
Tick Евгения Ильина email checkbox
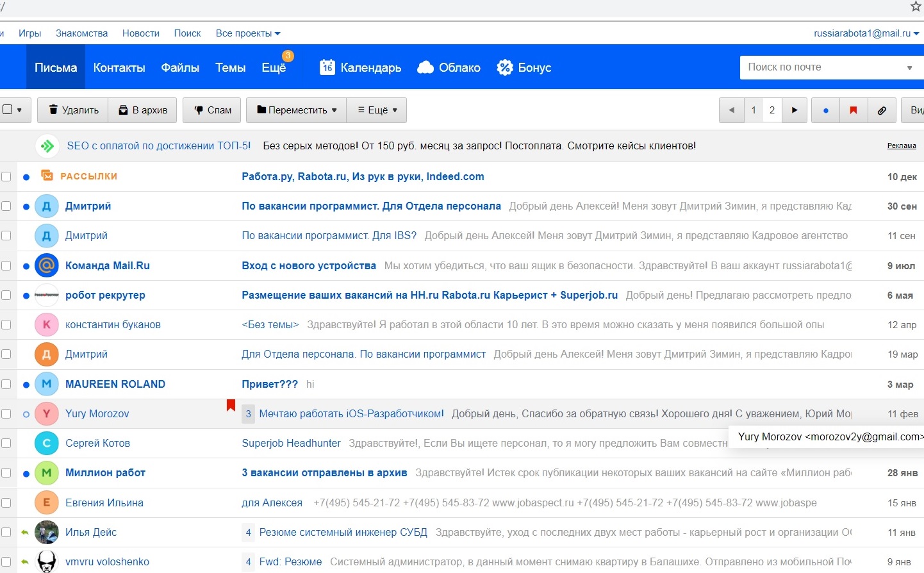pyautogui.click(x=6, y=502)
